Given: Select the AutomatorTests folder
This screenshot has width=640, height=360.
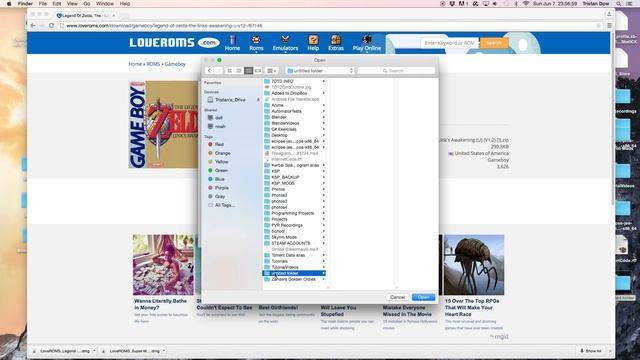Looking at the screenshot, I should 294,111.
